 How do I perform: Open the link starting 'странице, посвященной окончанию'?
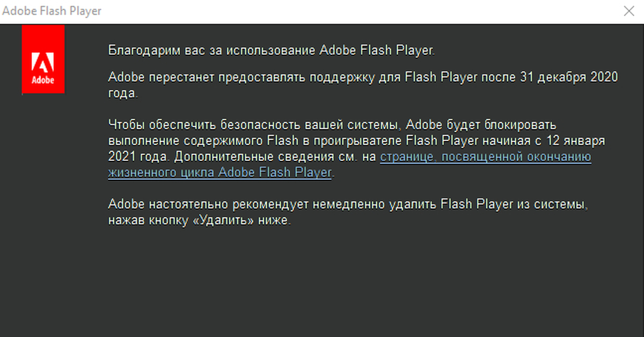[x=486, y=157]
